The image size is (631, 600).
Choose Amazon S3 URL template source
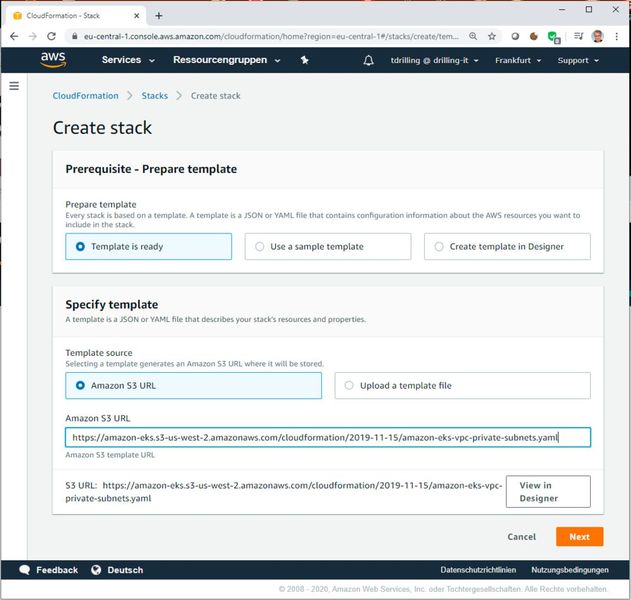click(x=194, y=386)
